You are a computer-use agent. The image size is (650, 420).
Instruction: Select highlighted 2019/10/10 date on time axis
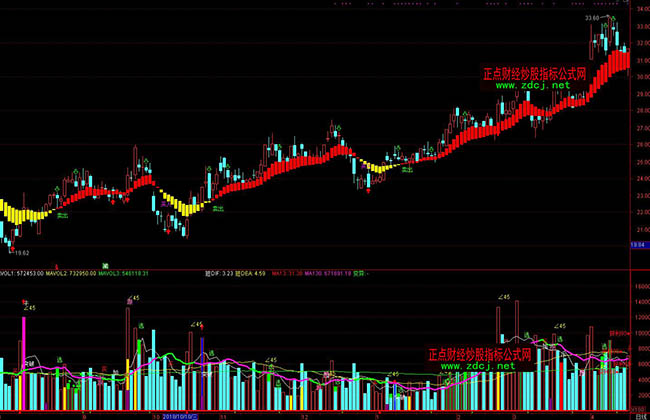coord(178,414)
